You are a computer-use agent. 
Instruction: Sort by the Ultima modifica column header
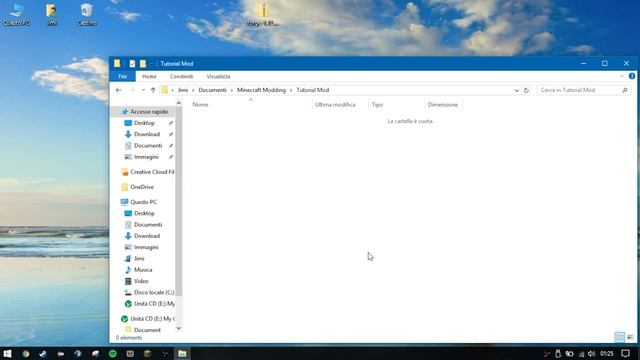click(340, 105)
